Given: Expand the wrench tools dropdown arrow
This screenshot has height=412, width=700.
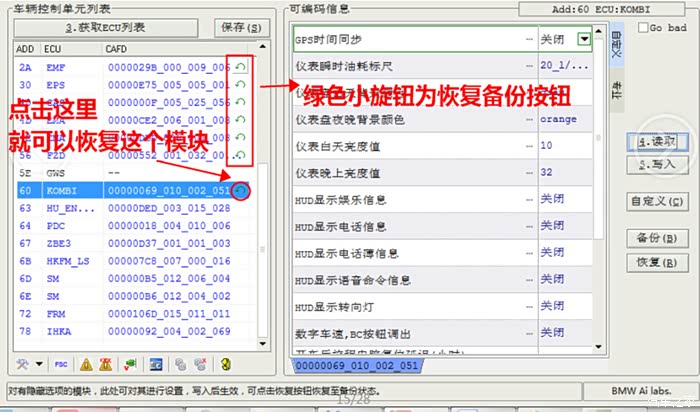Looking at the screenshot, I should click(38, 363).
